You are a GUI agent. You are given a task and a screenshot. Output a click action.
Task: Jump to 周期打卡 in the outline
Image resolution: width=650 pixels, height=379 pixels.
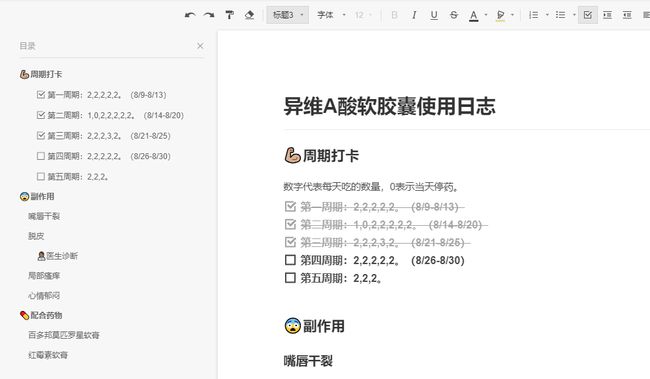tap(41, 74)
